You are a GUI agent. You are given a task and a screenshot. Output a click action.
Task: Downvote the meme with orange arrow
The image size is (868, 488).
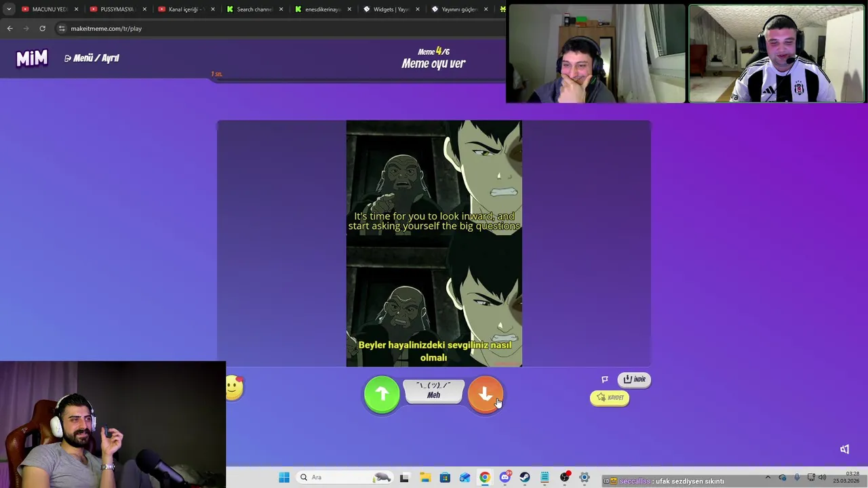click(x=486, y=394)
